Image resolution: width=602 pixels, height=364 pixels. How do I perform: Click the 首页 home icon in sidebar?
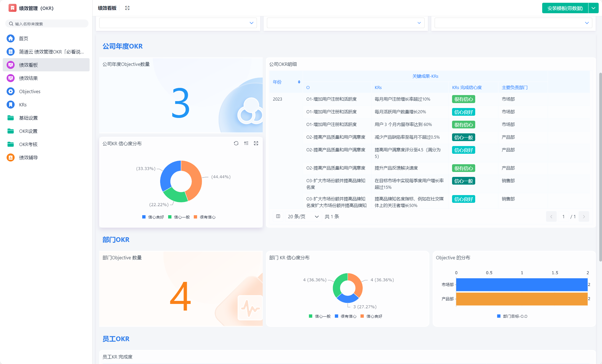coord(10,39)
